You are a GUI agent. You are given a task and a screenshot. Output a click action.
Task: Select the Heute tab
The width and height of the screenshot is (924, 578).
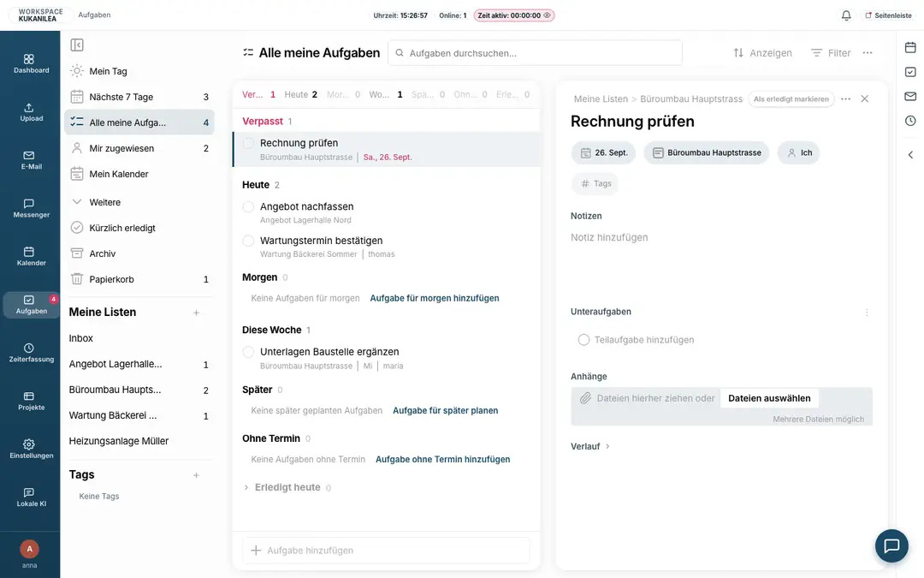pos(300,94)
